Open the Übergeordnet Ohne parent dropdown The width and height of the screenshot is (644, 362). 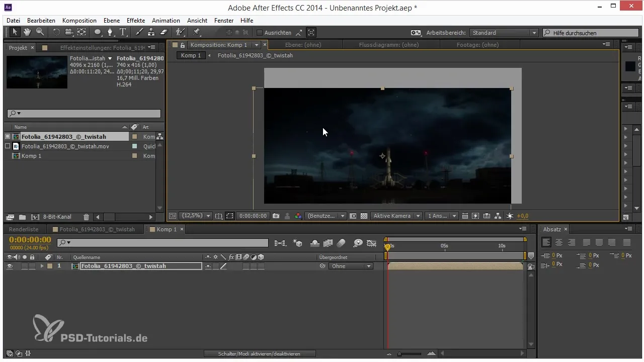(350, 266)
